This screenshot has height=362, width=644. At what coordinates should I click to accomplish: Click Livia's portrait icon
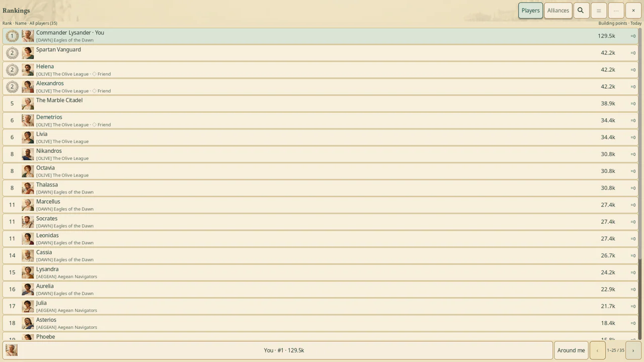pos(28,137)
